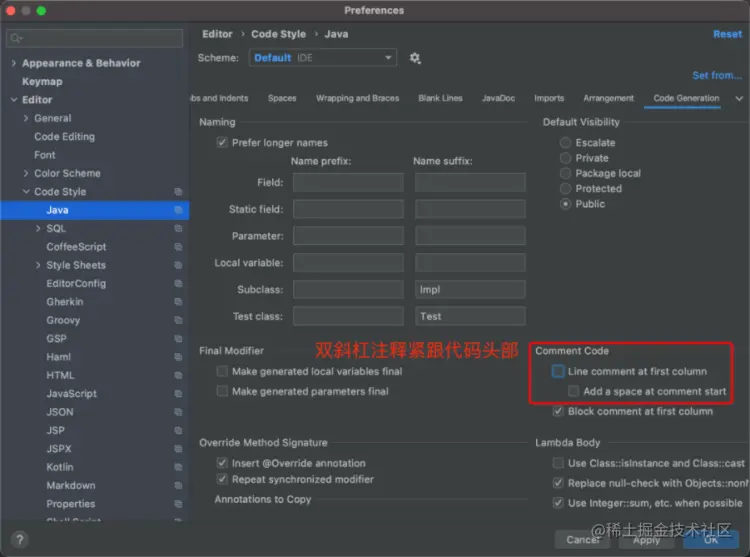Click the copy icon beside EditorConfig row
The image size is (750, 557).
pyautogui.click(x=178, y=284)
